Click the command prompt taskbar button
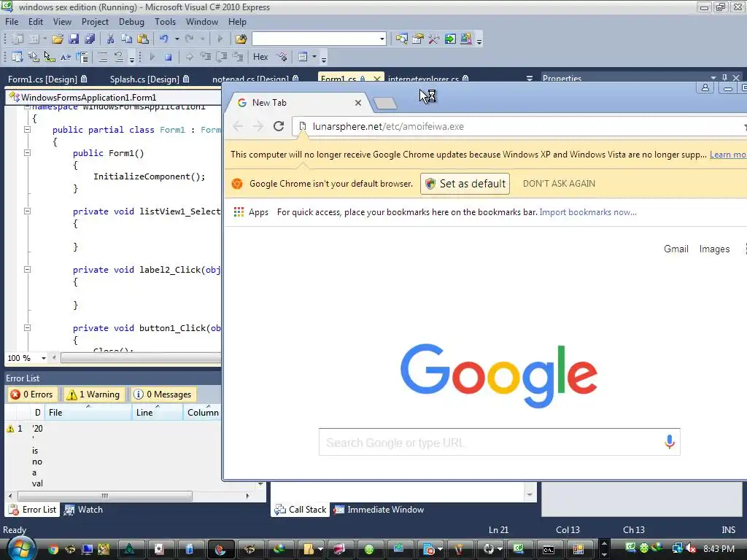 coord(549,550)
